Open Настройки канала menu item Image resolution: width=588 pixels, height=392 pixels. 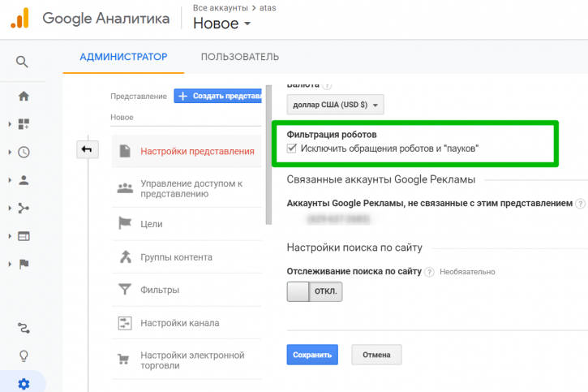(x=187, y=323)
